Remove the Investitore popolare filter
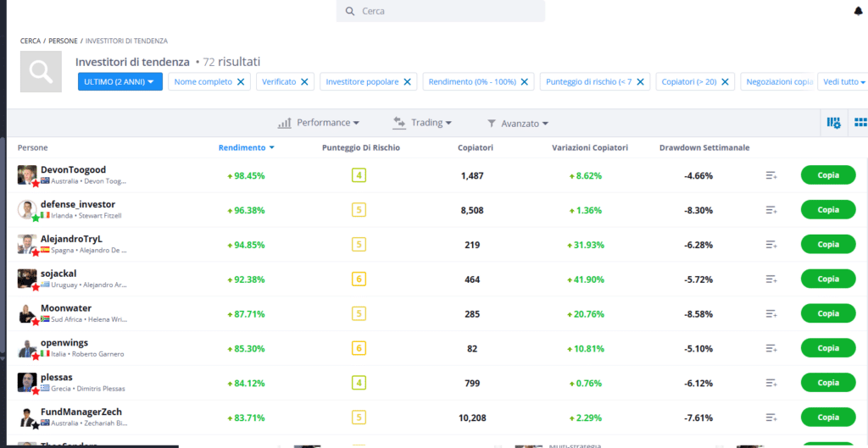This screenshot has width=868, height=448. coord(407,81)
